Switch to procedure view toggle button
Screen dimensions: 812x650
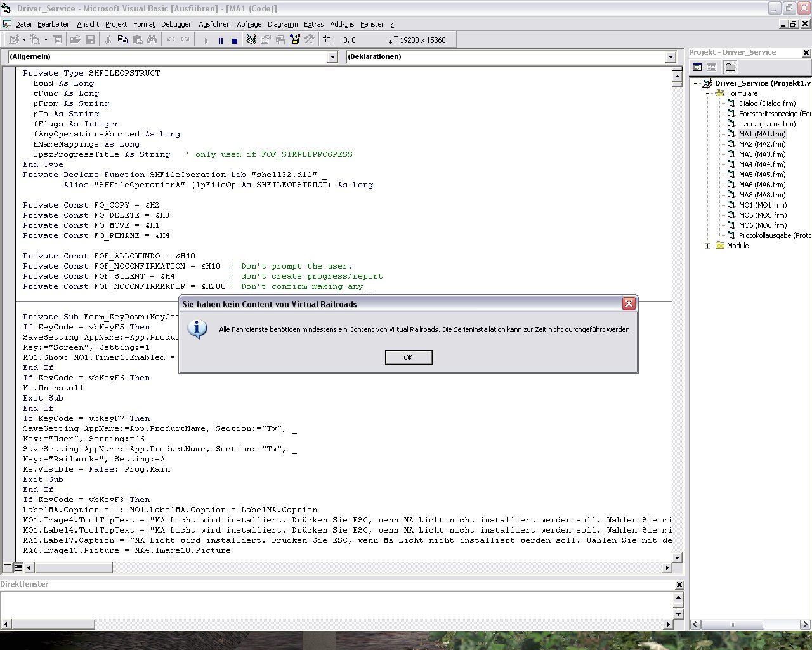[8, 567]
